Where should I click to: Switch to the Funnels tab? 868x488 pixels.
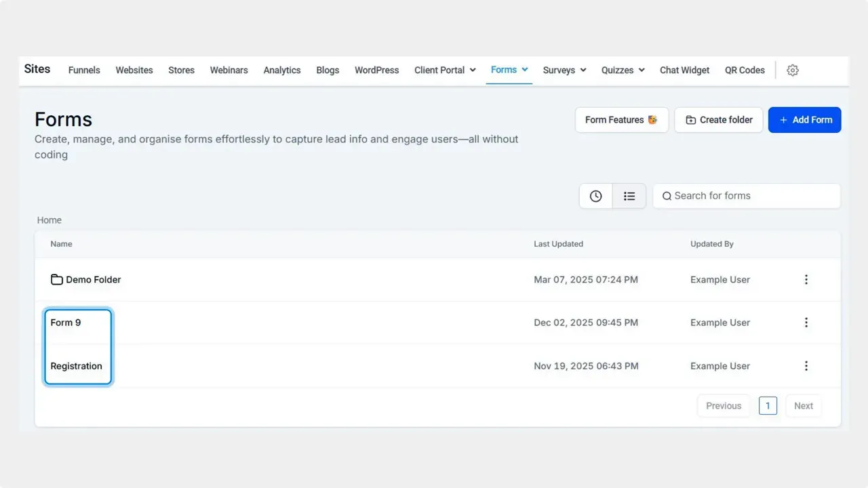(x=83, y=70)
